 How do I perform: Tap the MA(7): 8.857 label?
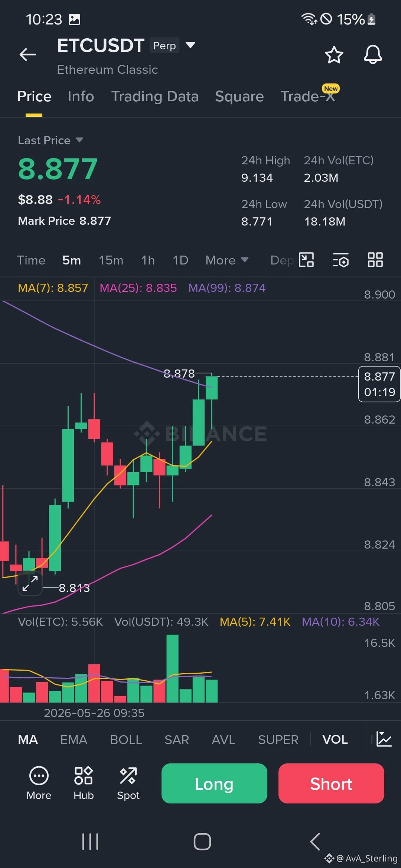click(53, 288)
